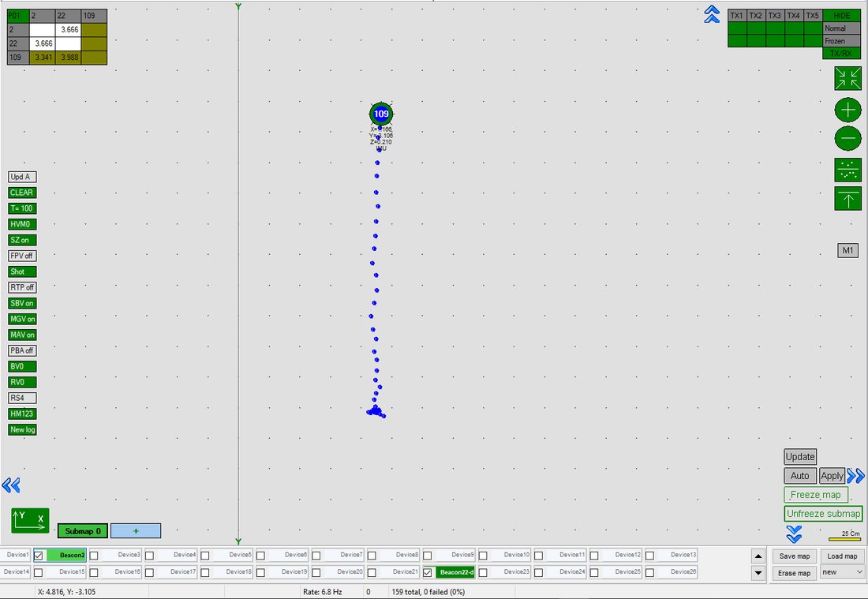Click the yellow 25 Cm scale bar

(845, 539)
